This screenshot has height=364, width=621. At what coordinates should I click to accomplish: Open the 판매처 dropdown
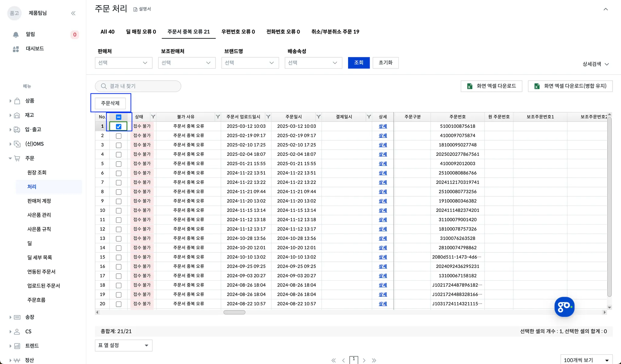123,63
